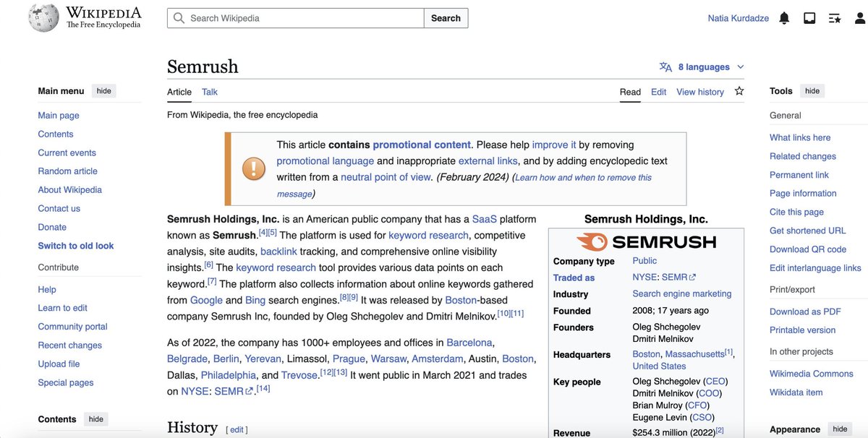Open Special pages link
Image resolution: width=868 pixels, height=438 pixels.
[x=66, y=383]
